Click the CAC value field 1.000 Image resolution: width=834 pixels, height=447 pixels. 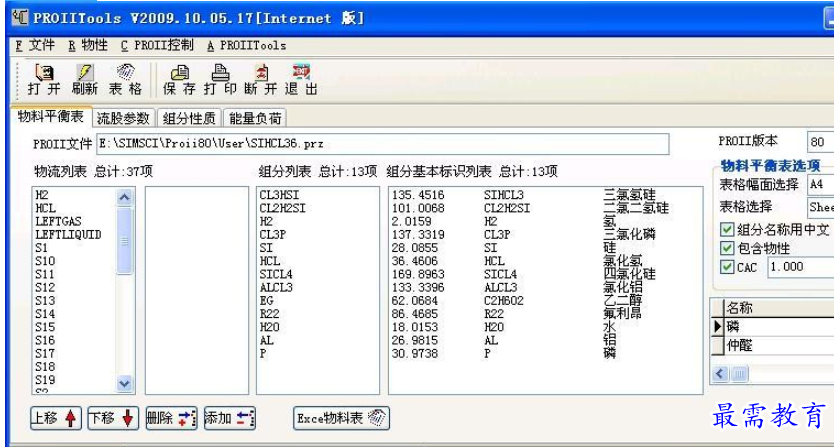pyautogui.click(x=800, y=267)
